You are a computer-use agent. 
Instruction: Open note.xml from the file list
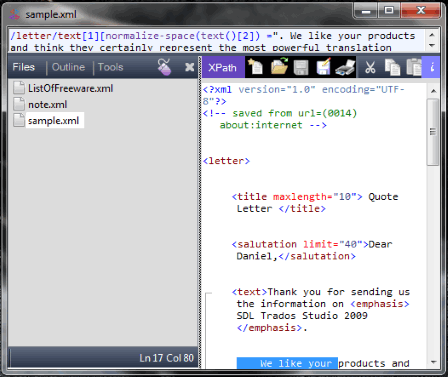point(47,105)
